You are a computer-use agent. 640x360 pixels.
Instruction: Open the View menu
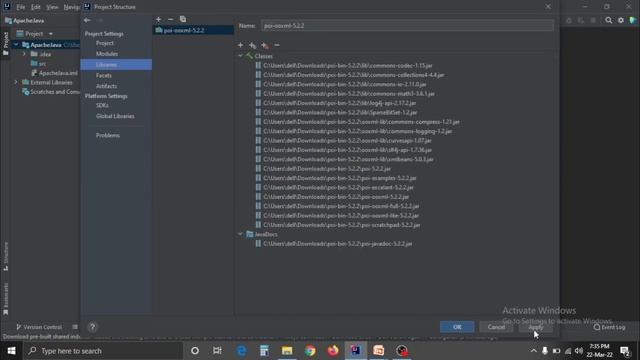[x=52, y=7]
